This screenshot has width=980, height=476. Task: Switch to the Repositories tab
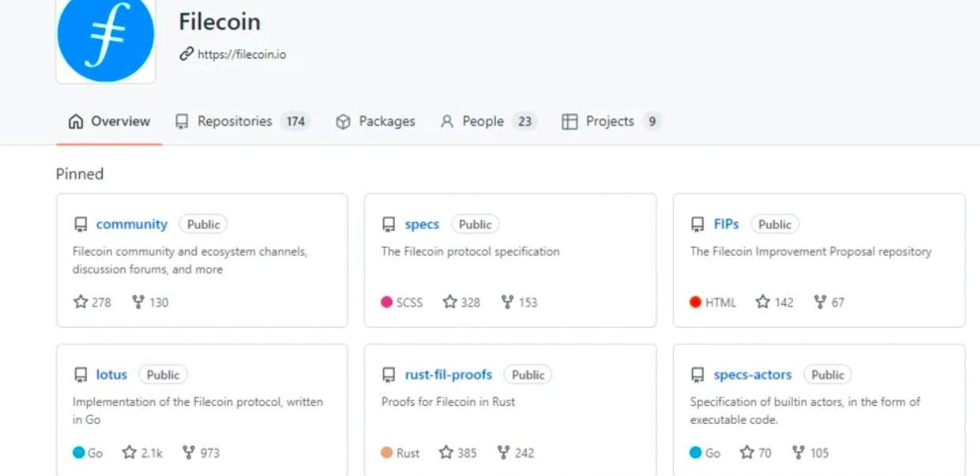234,122
